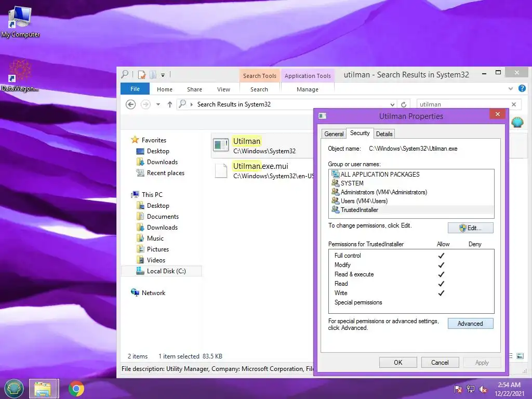Open the Action Center flag icon
532x399 pixels.
click(x=458, y=389)
